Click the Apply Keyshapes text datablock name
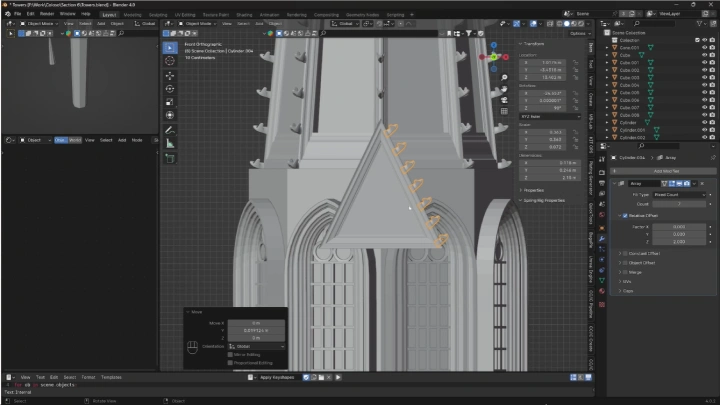720x405 pixels. [x=278, y=377]
